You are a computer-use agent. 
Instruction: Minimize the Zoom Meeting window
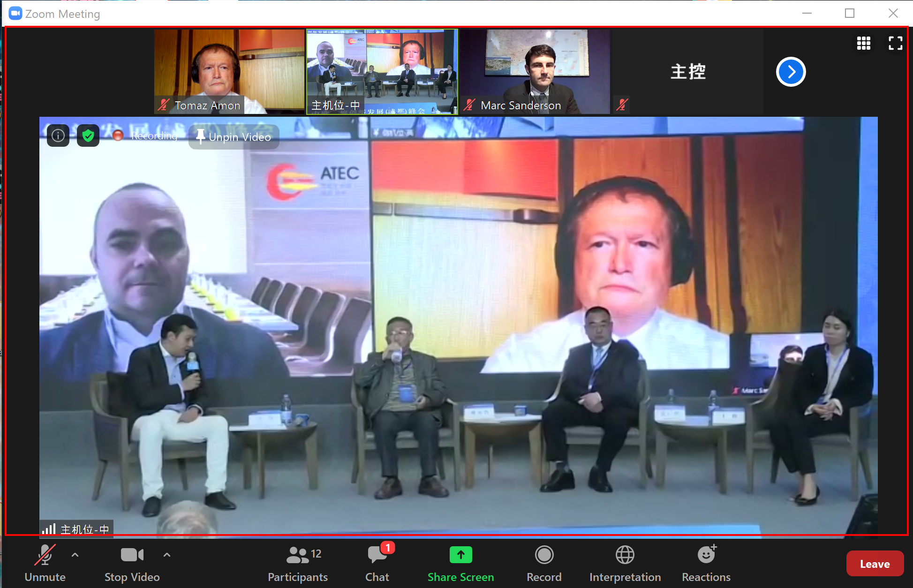point(807,13)
